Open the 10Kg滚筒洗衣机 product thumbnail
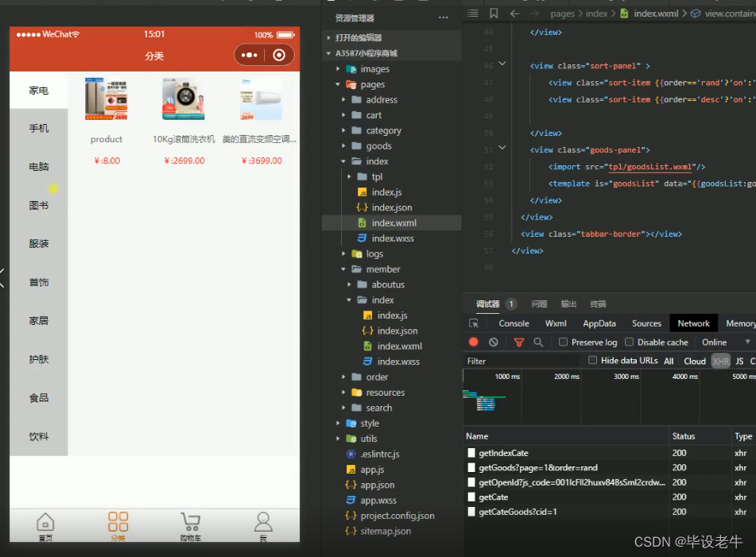 [x=183, y=99]
